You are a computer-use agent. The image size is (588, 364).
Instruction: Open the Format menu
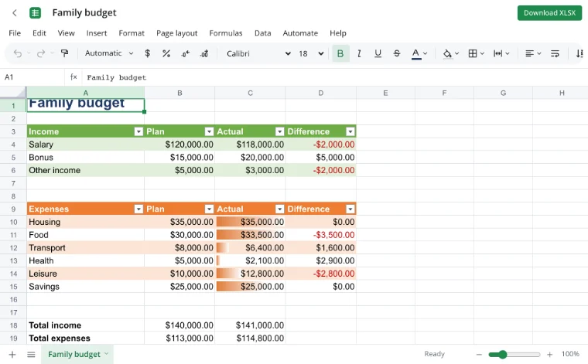click(132, 33)
